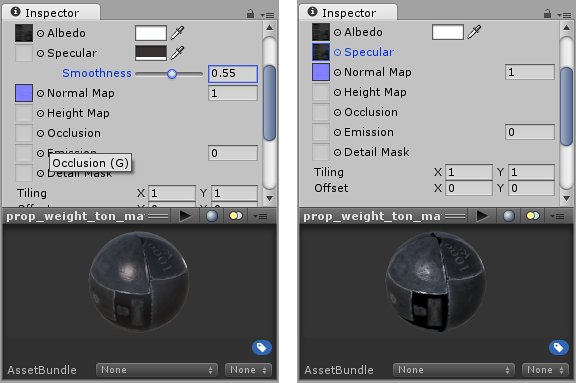Change left preview mesh shape sphere icon
This screenshot has height=383, width=576.
tap(212, 216)
